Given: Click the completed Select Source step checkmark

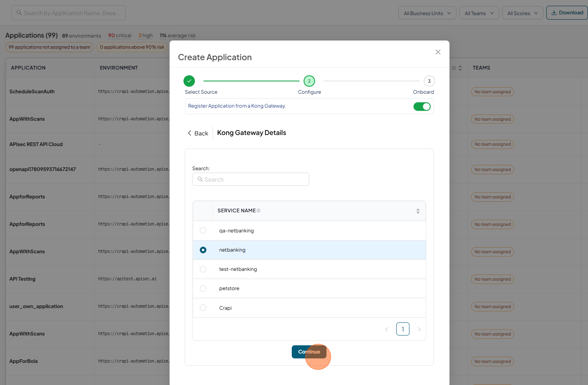Looking at the screenshot, I should click(189, 81).
